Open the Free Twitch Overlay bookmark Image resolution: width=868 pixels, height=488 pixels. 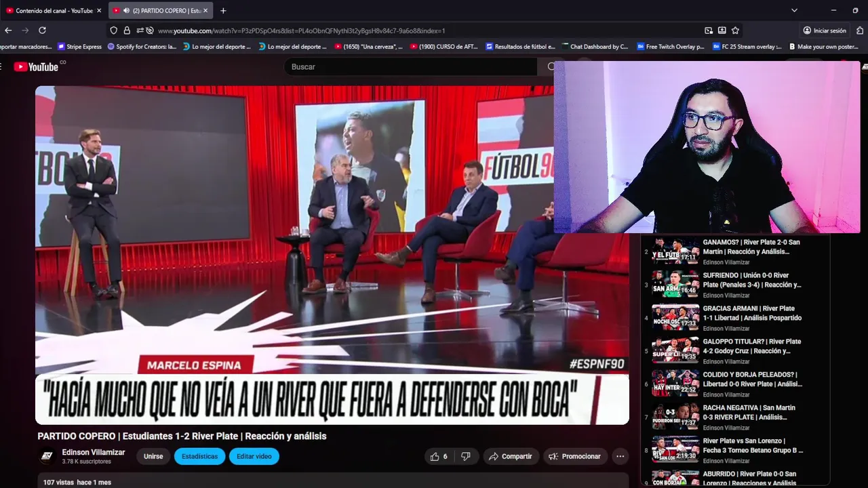coord(671,47)
